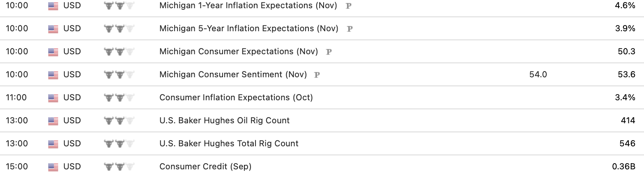Image resolution: width=644 pixels, height=180 pixels.
Task: Open Michigan Consumer Expectations (Nov) event
Action: pyautogui.click(x=239, y=52)
